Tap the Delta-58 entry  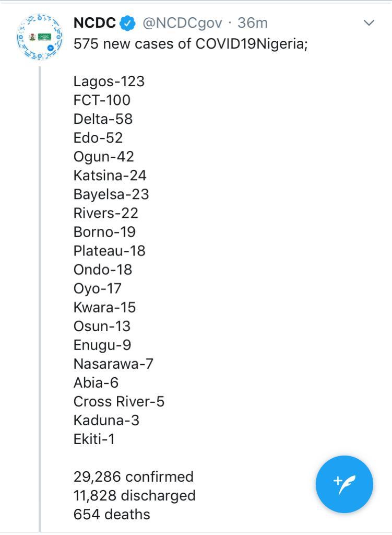[x=103, y=119]
